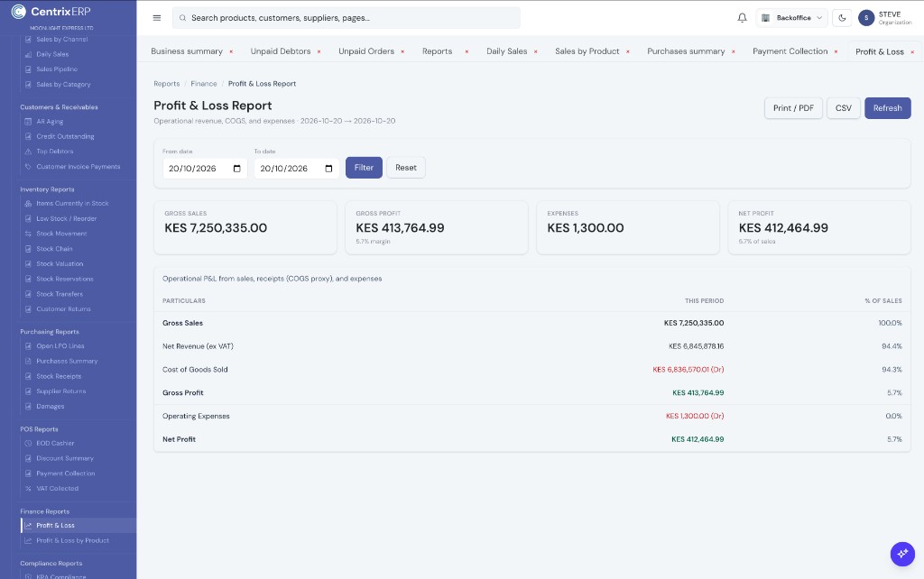Export report with Print / PDF button
Screen dimensions: 924x579
pyautogui.click(x=793, y=108)
